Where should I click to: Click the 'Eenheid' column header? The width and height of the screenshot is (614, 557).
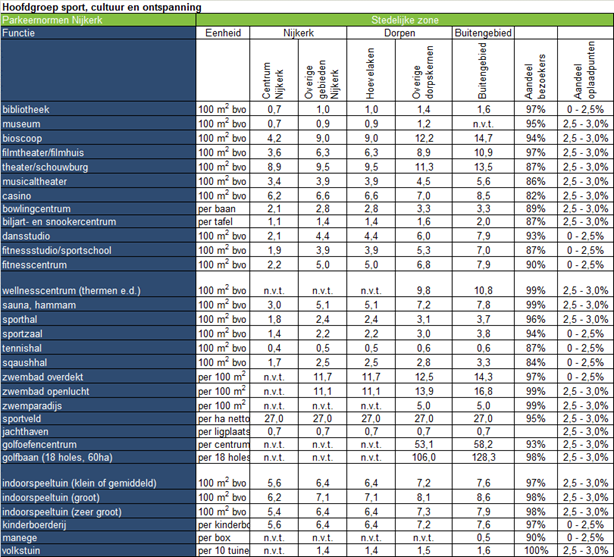tap(220, 33)
